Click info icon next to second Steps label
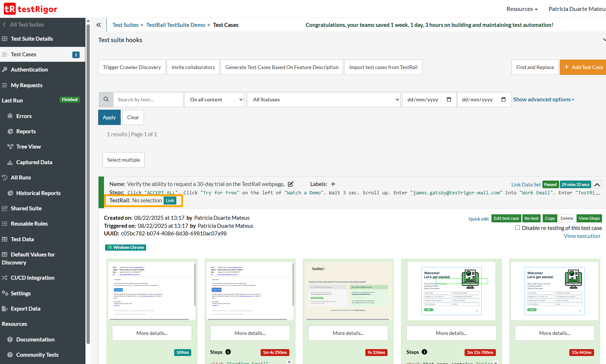 tap(424, 352)
